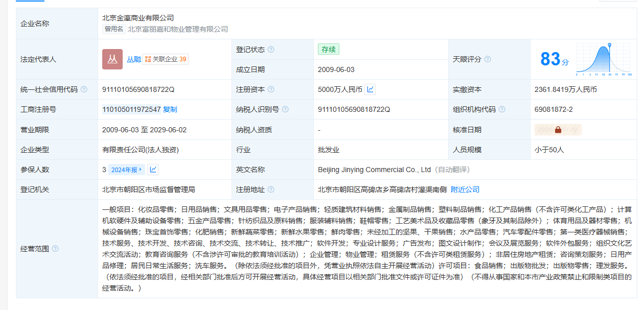Click English name Beijing Jinying Commercial Co., Ltd
Screen dimensions: 644x310
[x=375, y=170]
